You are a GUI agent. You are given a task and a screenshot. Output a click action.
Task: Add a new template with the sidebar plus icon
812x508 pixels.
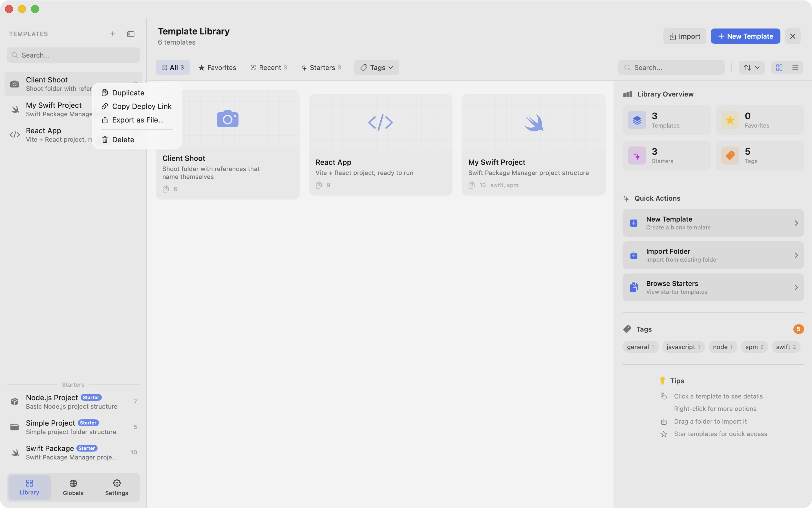click(x=113, y=34)
